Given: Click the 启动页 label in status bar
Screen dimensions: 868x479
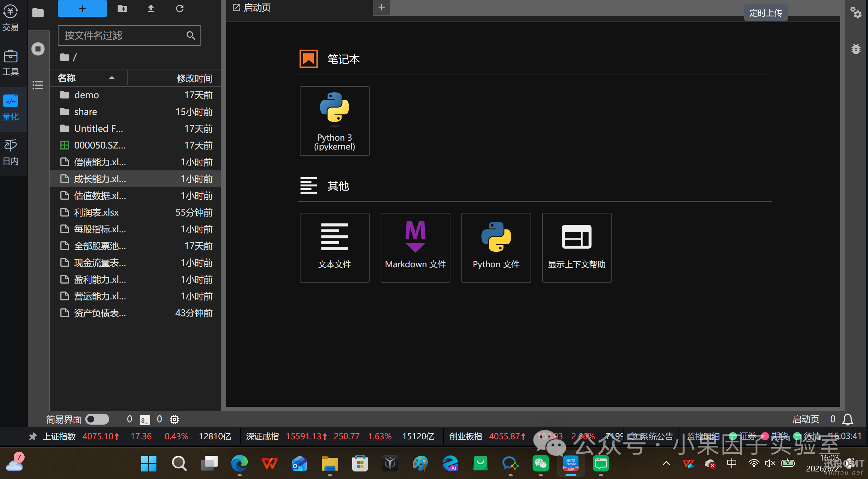Looking at the screenshot, I should [x=806, y=419].
